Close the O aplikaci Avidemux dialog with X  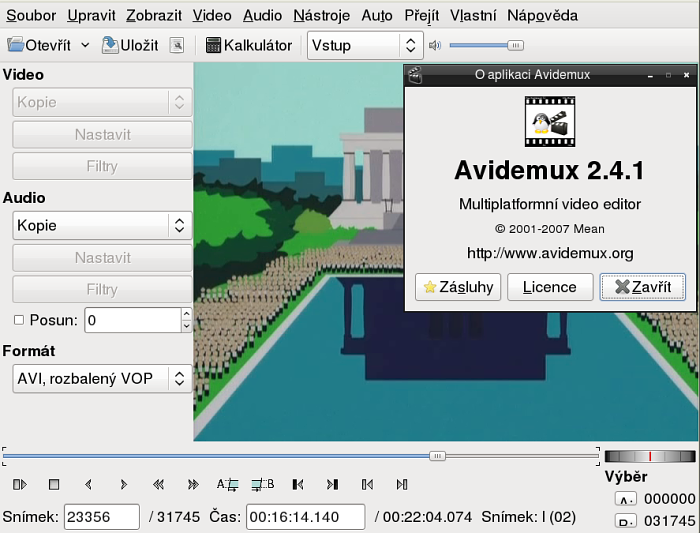pyautogui.click(x=687, y=75)
